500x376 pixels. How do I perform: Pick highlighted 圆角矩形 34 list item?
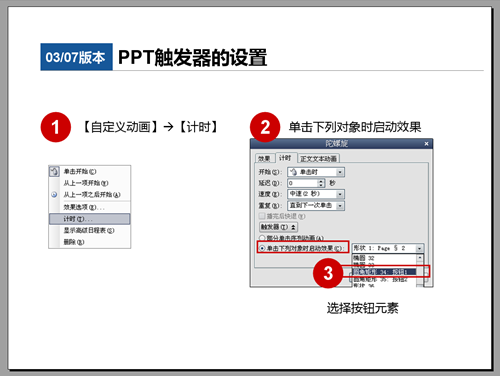[x=384, y=272]
